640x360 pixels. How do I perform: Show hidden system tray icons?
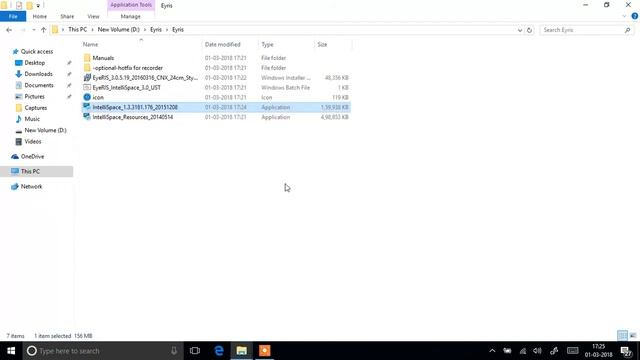[x=492, y=351]
